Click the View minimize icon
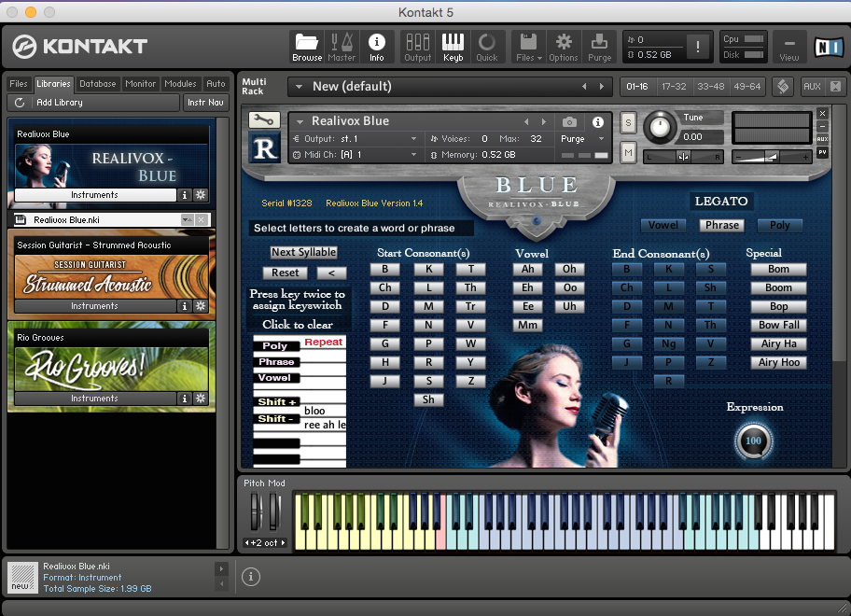The width and height of the screenshot is (851, 616). click(789, 47)
